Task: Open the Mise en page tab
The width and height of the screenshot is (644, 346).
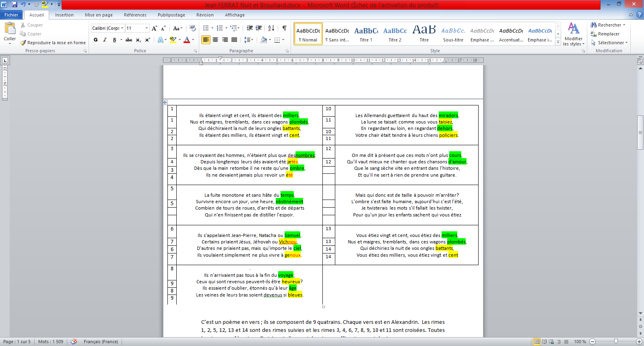Action: pos(99,15)
